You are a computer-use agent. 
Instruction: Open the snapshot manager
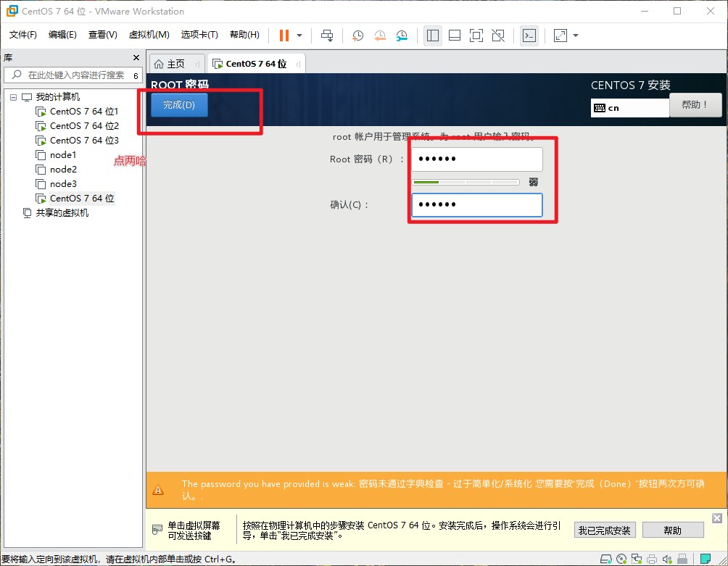402,36
